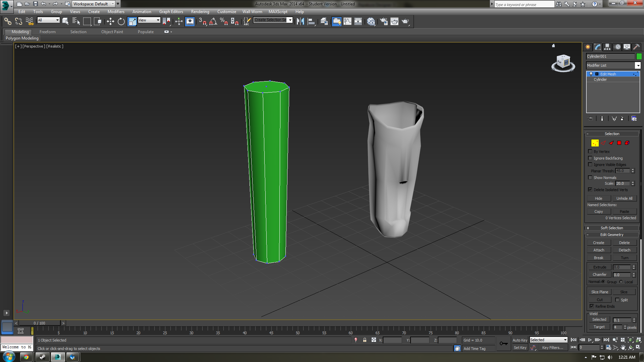Click the ViewCube navigation widget
The width and height of the screenshot is (644, 362).
click(x=563, y=63)
